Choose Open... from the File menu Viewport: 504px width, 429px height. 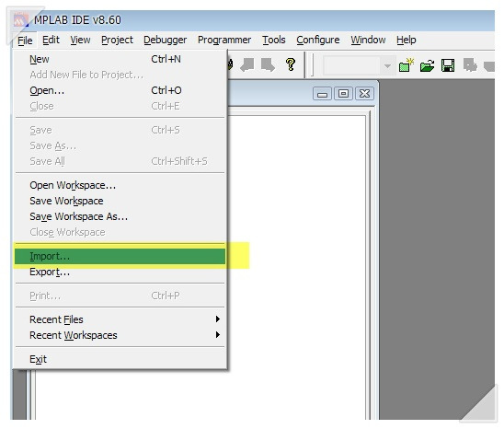120,90
